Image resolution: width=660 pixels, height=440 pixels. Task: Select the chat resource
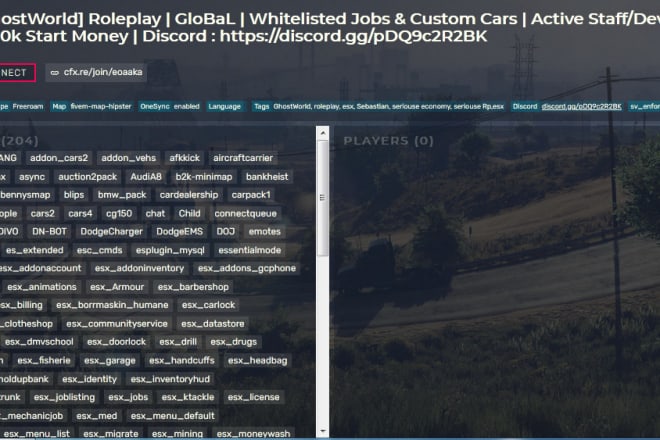click(x=155, y=213)
